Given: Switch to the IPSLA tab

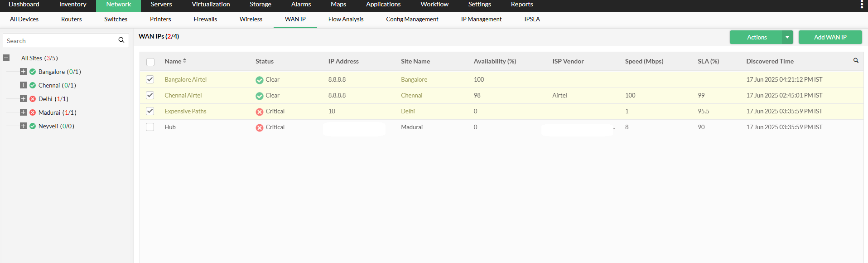Looking at the screenshot, I should point(532,19).
